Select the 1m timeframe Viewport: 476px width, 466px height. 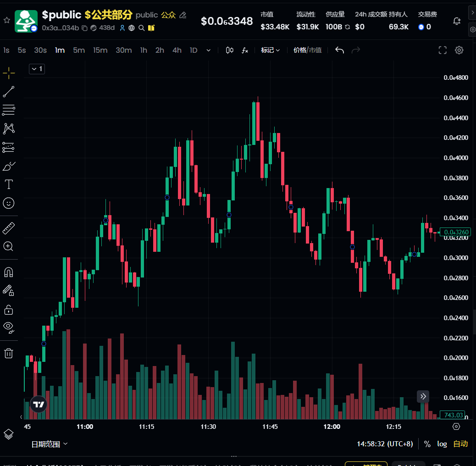click(x=60, y=50)
